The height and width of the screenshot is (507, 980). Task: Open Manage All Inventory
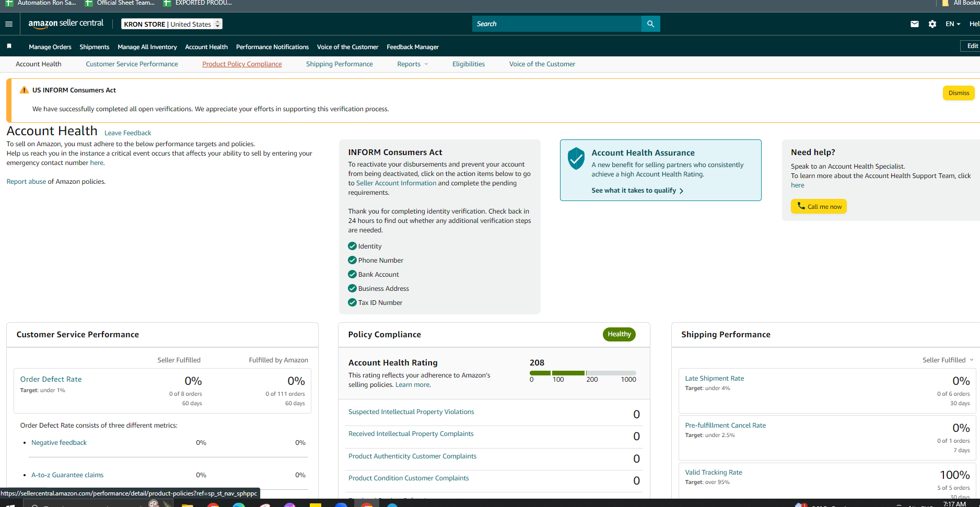[x=147, y=47]
